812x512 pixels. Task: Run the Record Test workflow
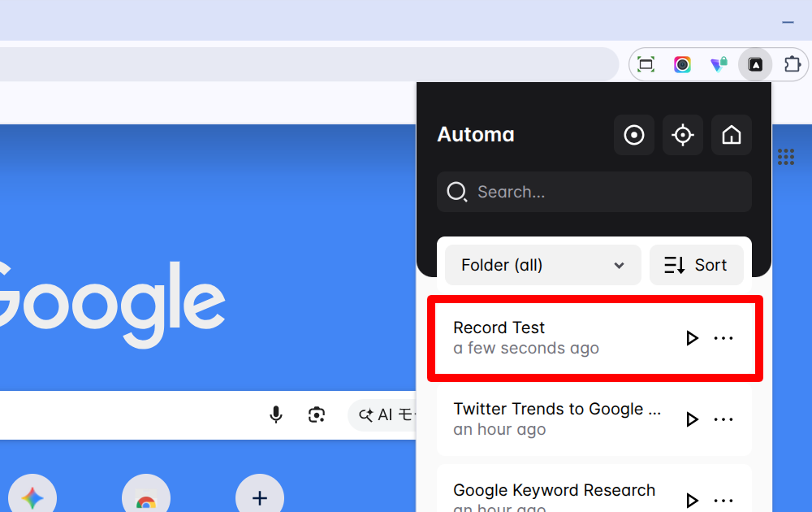pyautogui.click(x=692, y=338)
